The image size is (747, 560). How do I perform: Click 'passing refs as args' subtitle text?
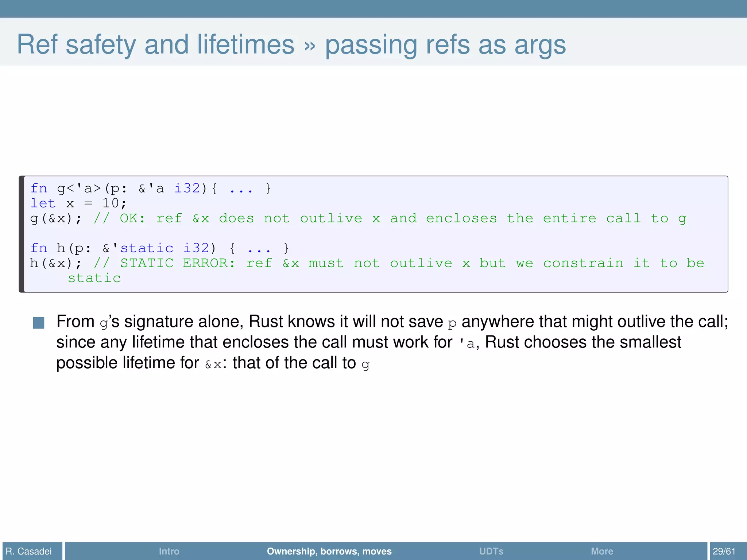(x=445, y=45)
